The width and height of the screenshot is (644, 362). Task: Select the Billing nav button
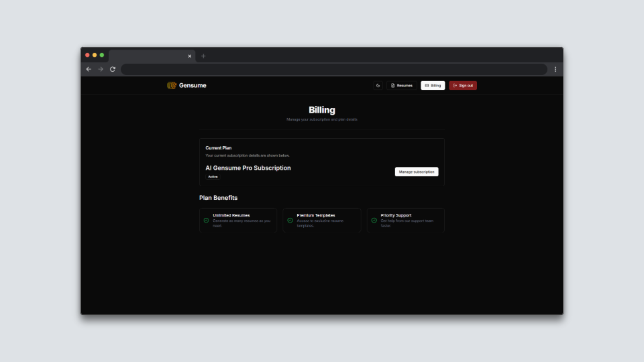coord(433,85)
